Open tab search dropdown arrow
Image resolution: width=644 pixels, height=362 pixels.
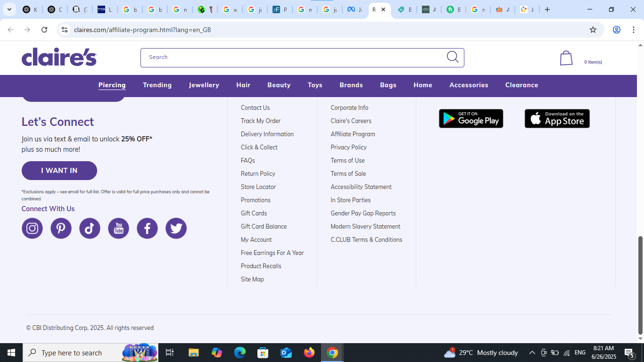click(9, 9)
